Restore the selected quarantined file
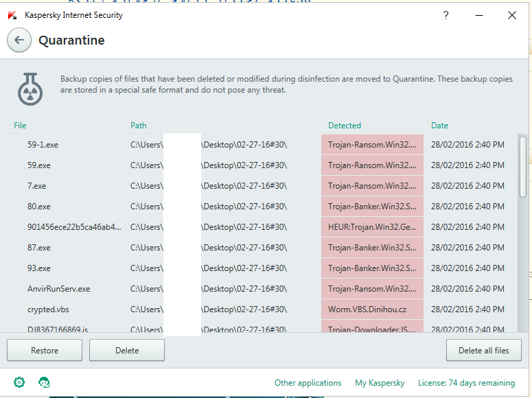The width and height of the screenshot is (532, 398). point(45,350)
